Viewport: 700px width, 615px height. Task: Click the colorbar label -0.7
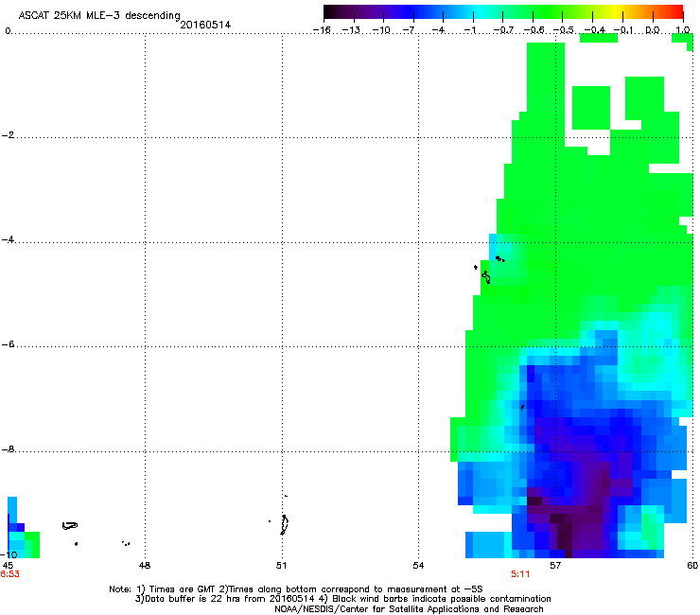point(503,30)
